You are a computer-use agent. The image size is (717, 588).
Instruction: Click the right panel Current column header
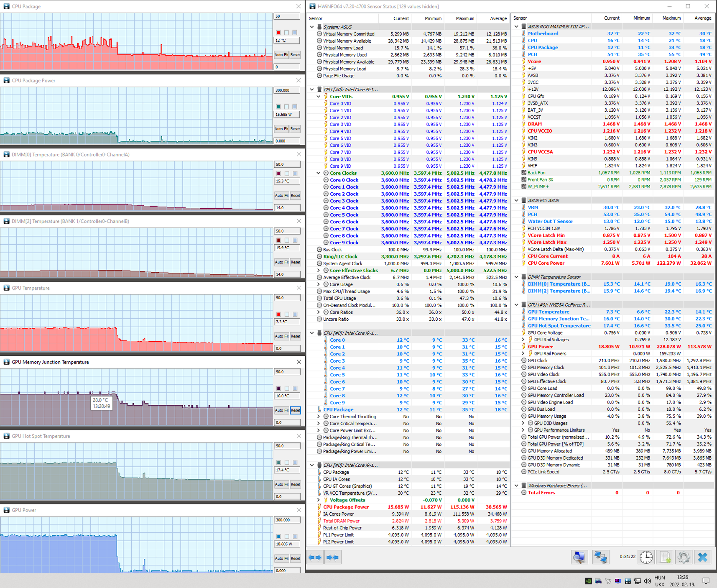[607, 18]
